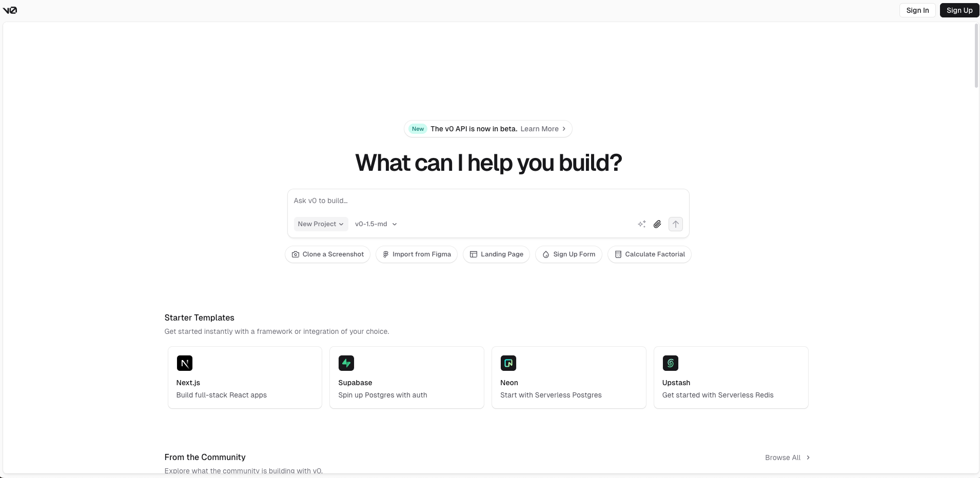Click the 'Neon' template title
The width and height of the screenshot is (980, 478).
click(x=509, y=383)
